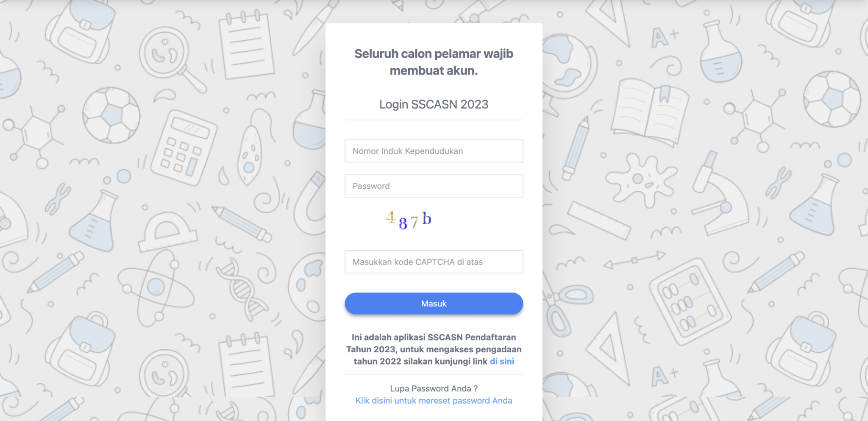The height and width of the screenshot is (421, 868).
Task: Click the blue "8" CAPTCHA character
Action: click(x=403, y=223)
